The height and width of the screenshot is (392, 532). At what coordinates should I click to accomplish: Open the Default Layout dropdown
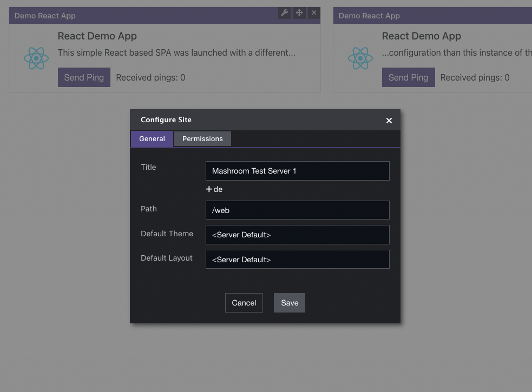[298, 260]
